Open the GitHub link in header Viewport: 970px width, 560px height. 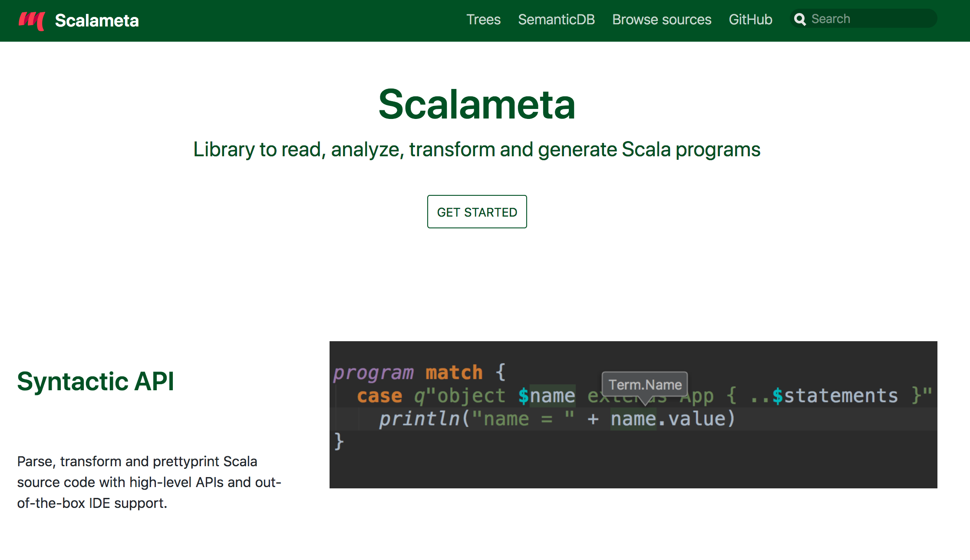pos(750,20)
